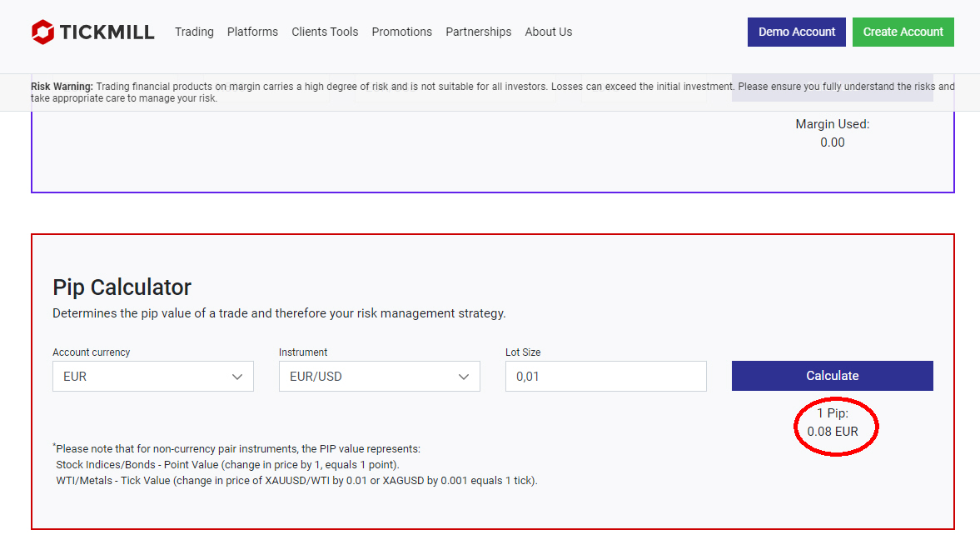This screenshot has width=980, height=560.
Task: Open the Trading menu
Action: click(x=194, y=32)
